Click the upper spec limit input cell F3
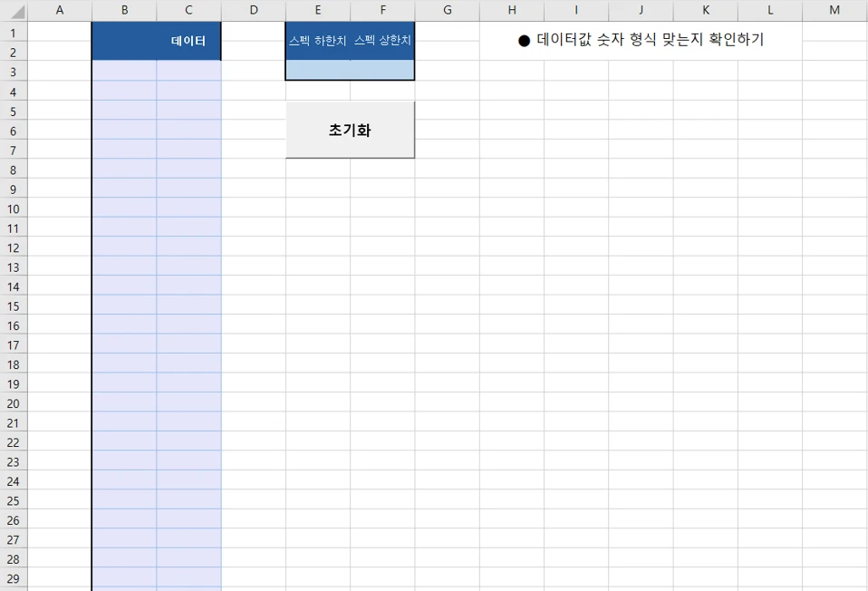Viewport: 868px width, 591px height. click(x=382, y=71)
